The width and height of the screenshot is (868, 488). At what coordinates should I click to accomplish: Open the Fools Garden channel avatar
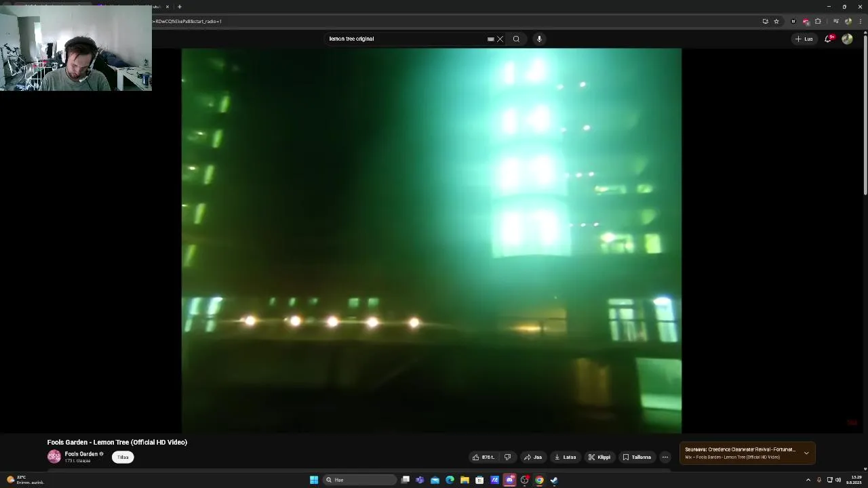click(54, 457)
